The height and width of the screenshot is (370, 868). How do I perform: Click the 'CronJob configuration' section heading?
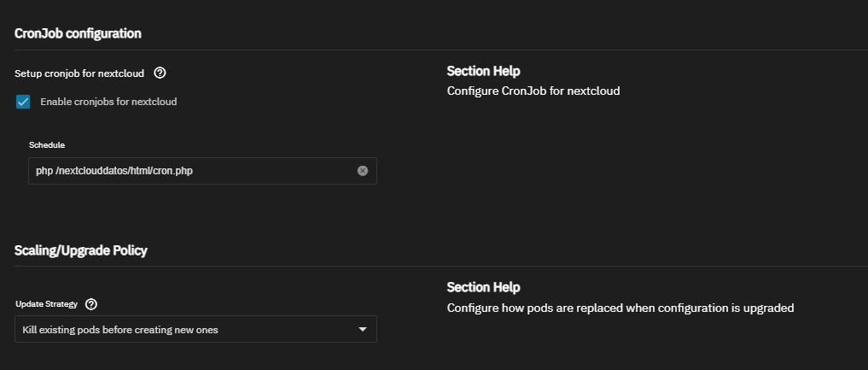[78, 33]
